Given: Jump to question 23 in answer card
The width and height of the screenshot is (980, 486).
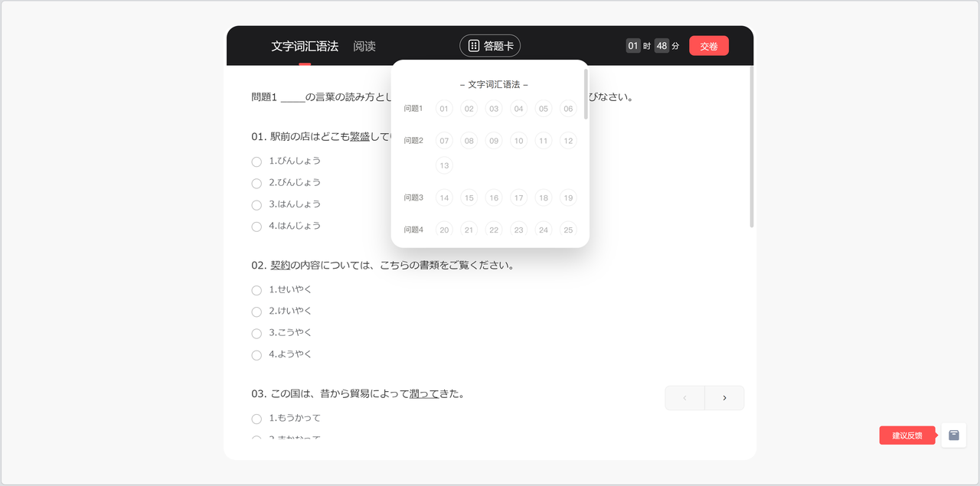Looking at the screenshot, I should pos(519,230).
